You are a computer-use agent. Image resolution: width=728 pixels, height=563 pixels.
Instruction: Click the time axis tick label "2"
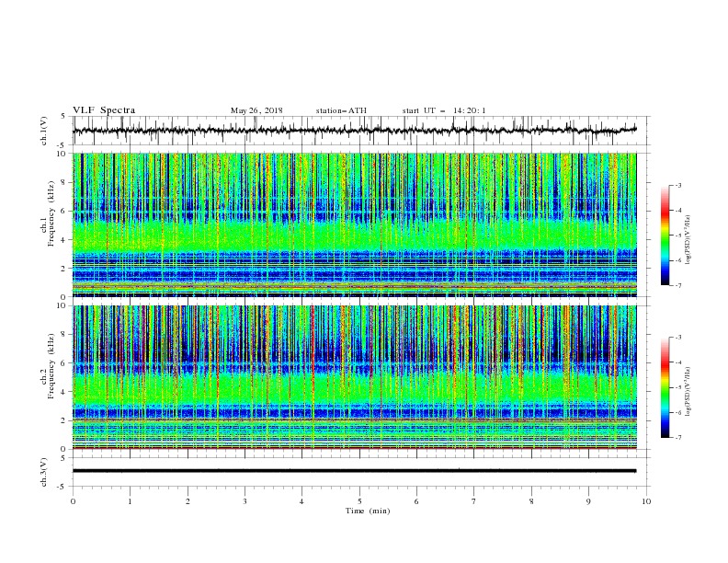tap(188, 501)
